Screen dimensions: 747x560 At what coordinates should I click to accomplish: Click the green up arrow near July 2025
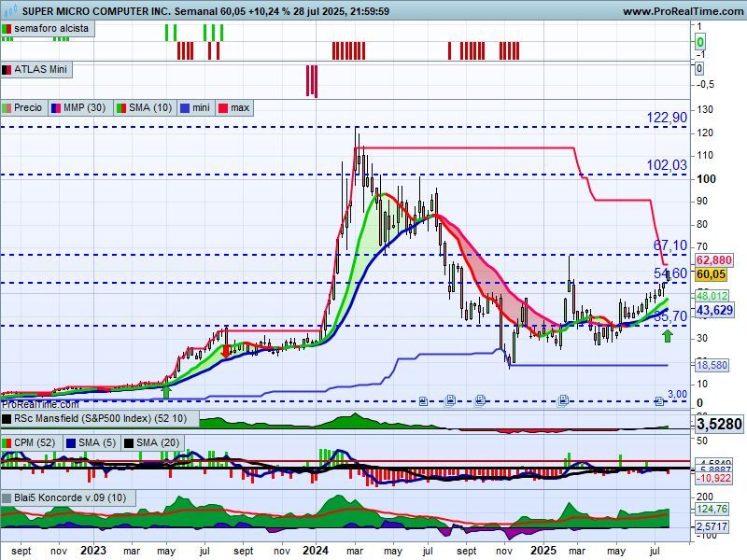pos(667,336)
